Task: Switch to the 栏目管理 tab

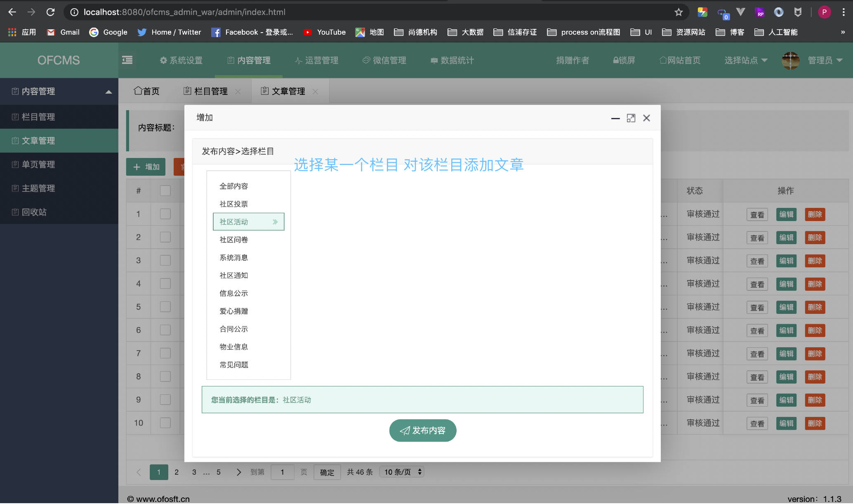Action: coord(211,91)
